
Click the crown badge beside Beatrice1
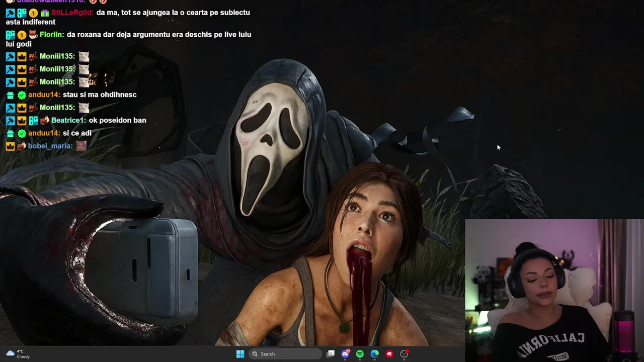pyautogui.click(x=22, y=121)
